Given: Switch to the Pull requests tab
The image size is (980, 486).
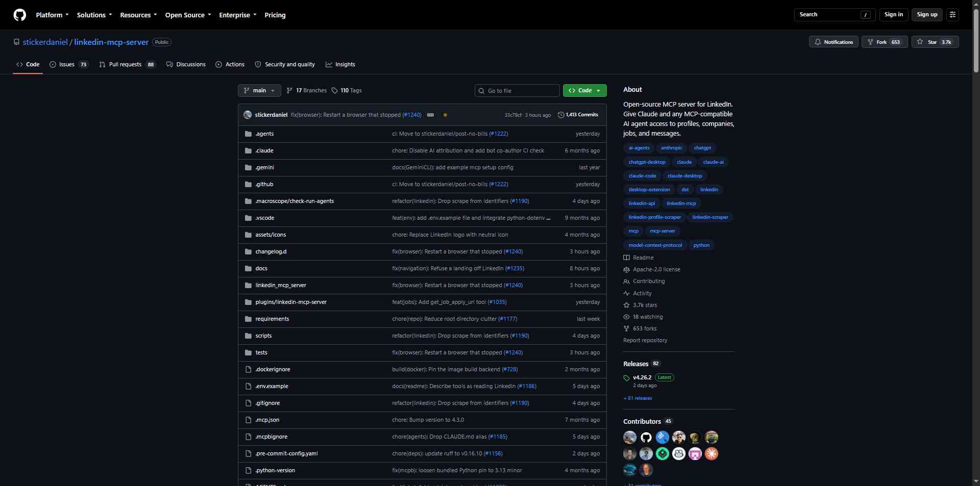Looking at the screenshot, I should click(127, 64).
